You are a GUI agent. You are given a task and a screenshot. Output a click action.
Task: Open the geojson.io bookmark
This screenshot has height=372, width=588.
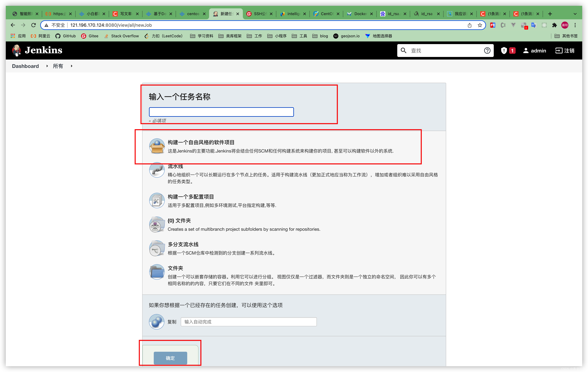point(346,36)
